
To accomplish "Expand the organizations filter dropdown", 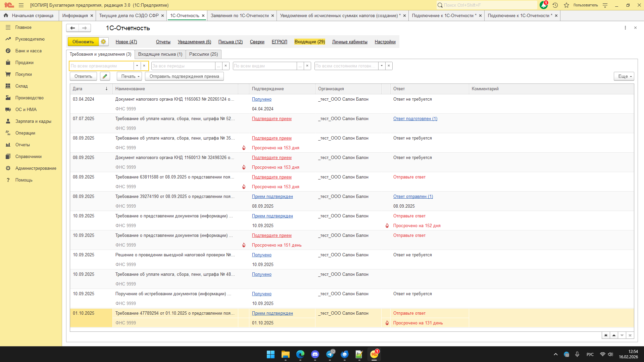I will [137, 66].
